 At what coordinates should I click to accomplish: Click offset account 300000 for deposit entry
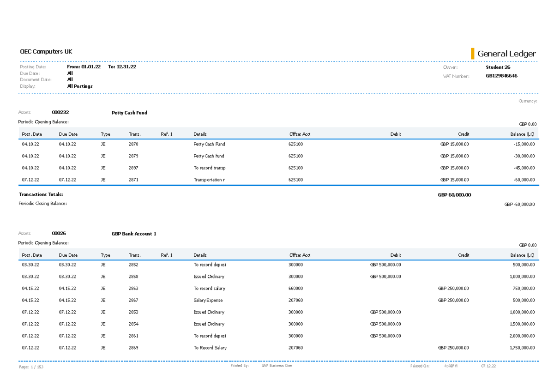point(295,265)
